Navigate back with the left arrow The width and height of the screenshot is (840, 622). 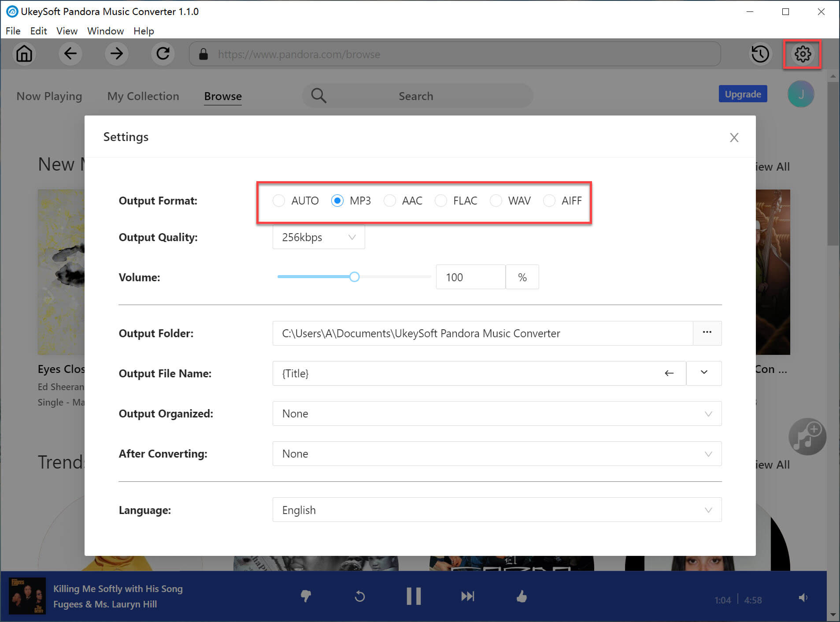pyautogui.click(x=70, y=54)
